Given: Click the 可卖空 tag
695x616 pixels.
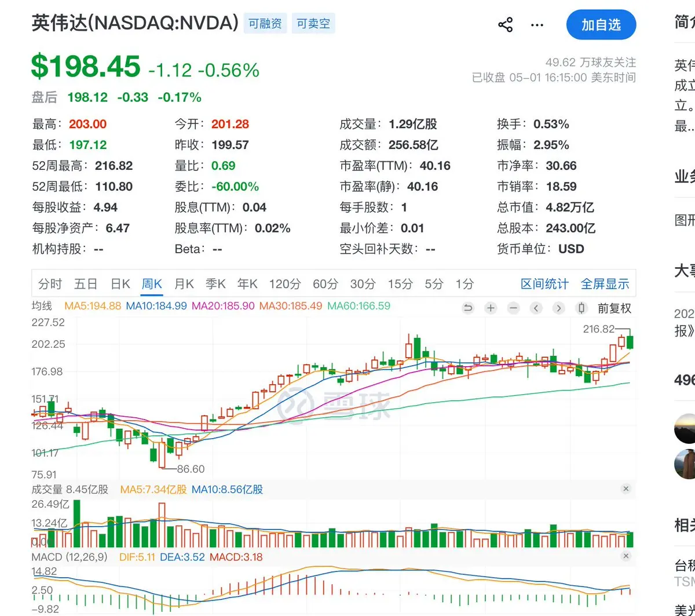Looking at the screenshot, I should tap(313, 23).
